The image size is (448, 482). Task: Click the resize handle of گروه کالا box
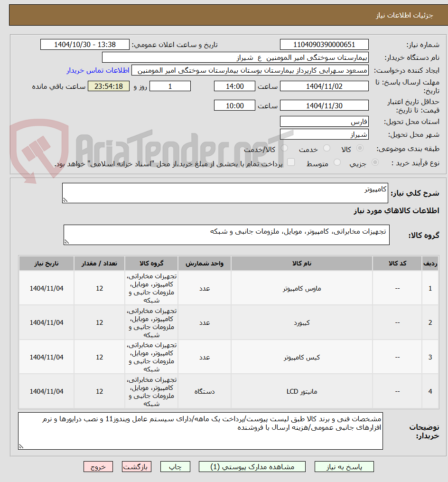tap(66, 242)
